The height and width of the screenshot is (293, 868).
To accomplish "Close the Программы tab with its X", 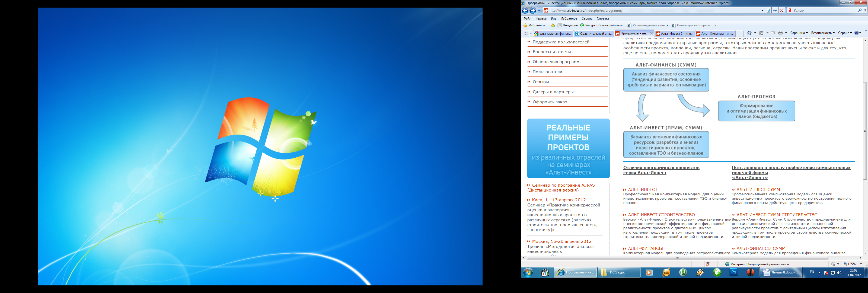I will (651, 33).
